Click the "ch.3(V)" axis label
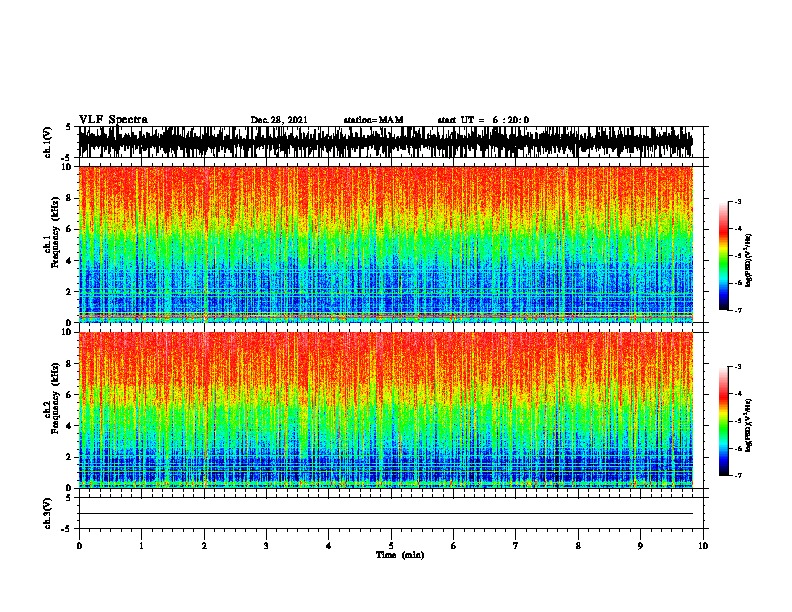 48,513
